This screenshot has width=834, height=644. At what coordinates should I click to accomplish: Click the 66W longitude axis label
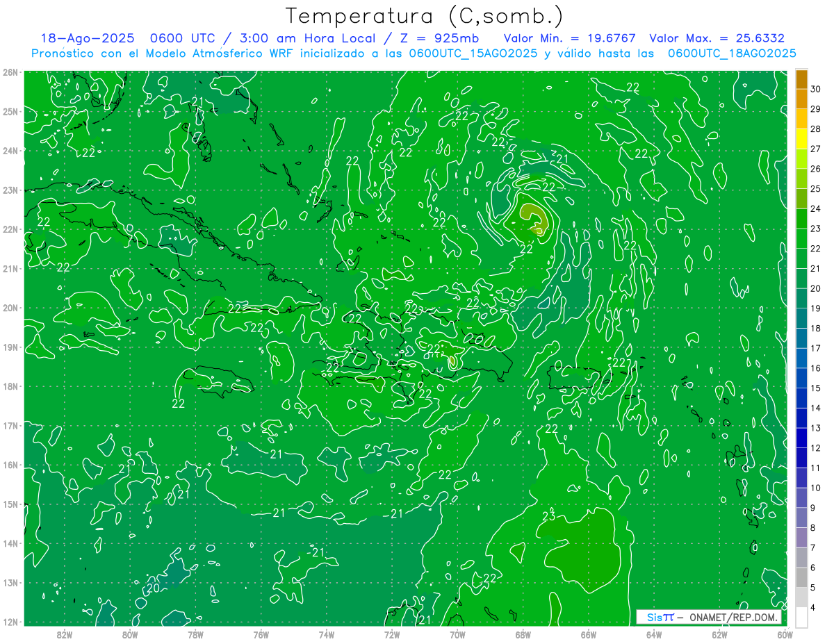(x=588, y=634)
